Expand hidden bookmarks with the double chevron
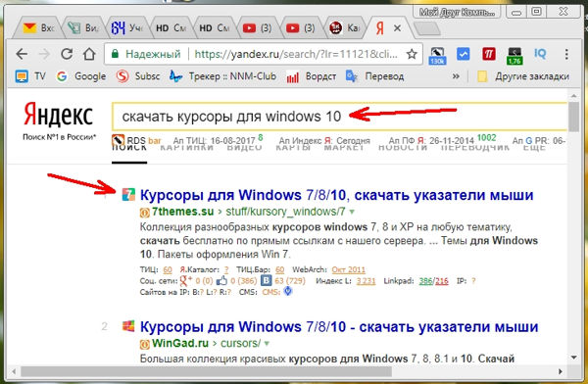Screen dimensions: 588x384 456,76
